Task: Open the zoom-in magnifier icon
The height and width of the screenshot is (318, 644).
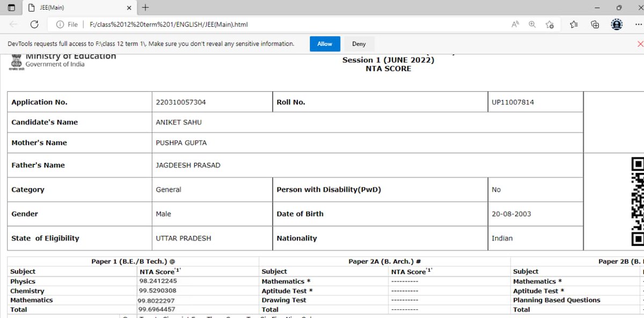Action: click(532, 24)
